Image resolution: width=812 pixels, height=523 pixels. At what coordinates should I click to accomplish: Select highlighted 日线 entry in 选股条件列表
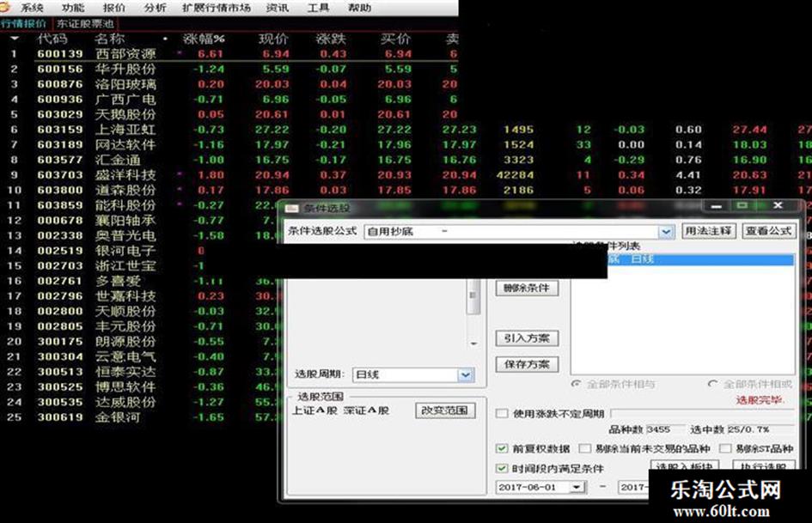point(700,258)
